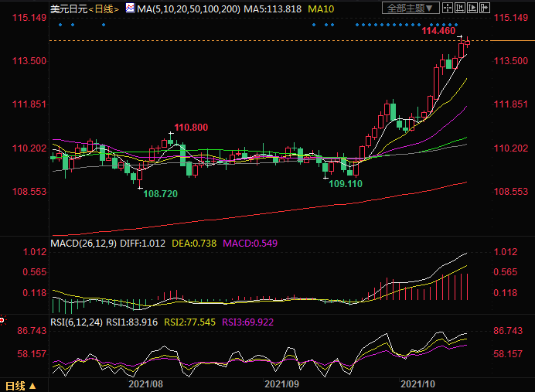Click the RSI(6,12,24) indicator label
The height and width of the screenshot is (392, 535).
76,322
